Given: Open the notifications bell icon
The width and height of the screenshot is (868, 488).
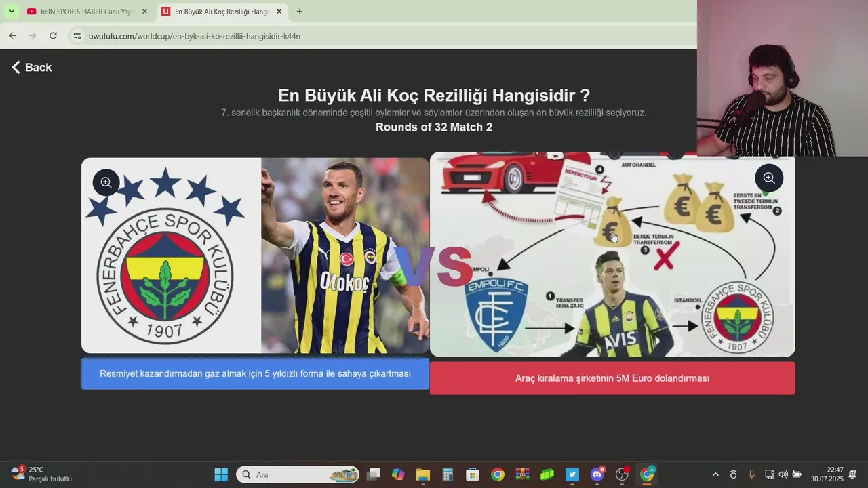Looking at the screenshot, I should 852,474.
